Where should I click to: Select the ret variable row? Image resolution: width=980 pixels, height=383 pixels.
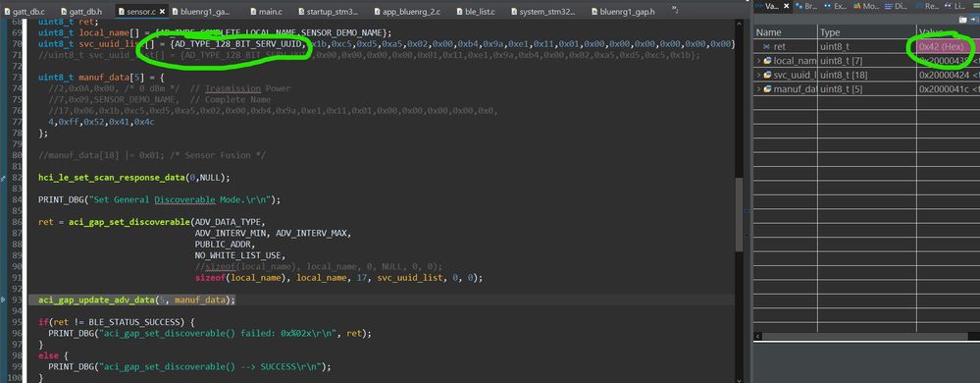coord(866,46)
